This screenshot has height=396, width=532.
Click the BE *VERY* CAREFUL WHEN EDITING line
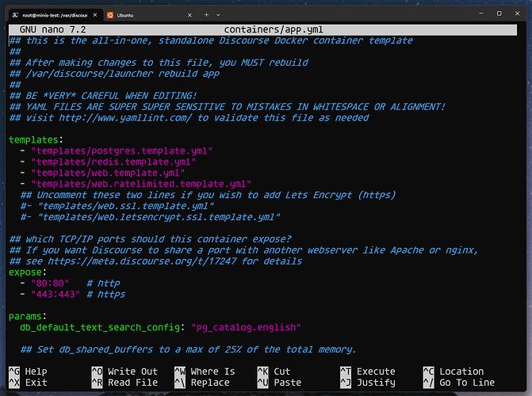(103, 96)
